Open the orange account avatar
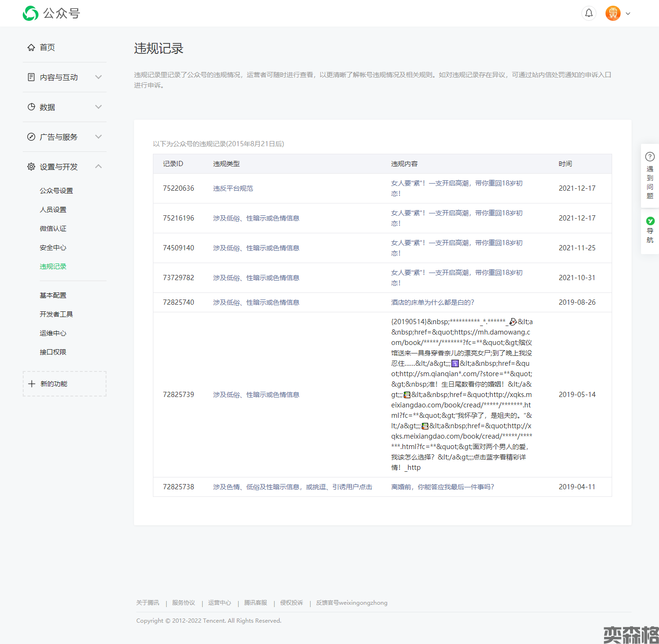This screenshot has width=659, height=644. coord(613,13)
